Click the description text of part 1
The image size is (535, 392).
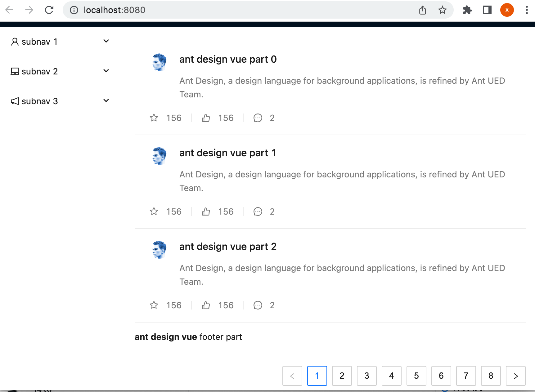[342, 181]
